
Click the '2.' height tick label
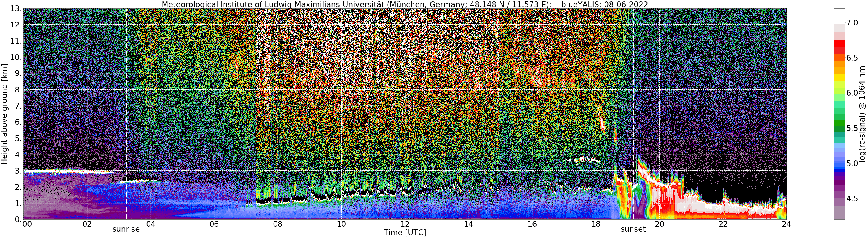(18, 187)
